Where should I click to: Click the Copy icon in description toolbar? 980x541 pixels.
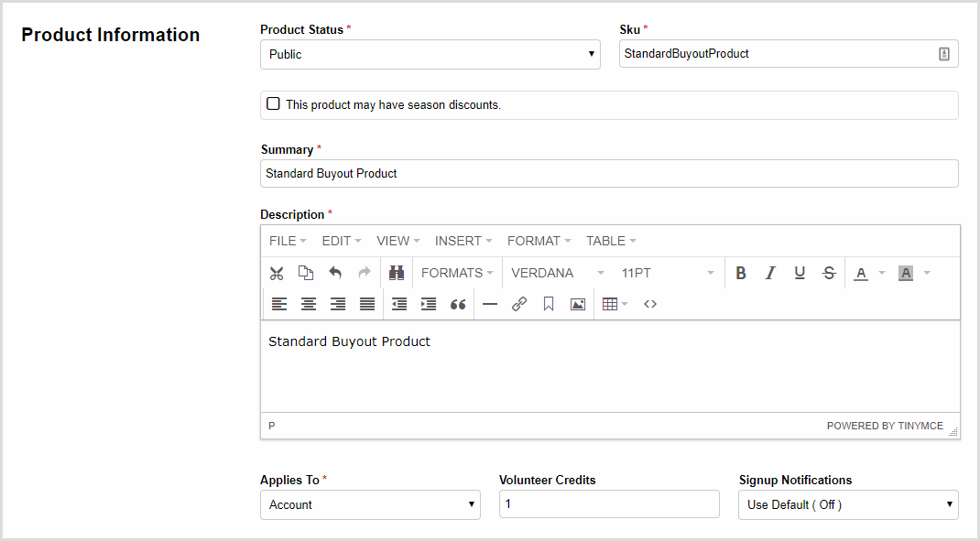[x=307, y=273]
